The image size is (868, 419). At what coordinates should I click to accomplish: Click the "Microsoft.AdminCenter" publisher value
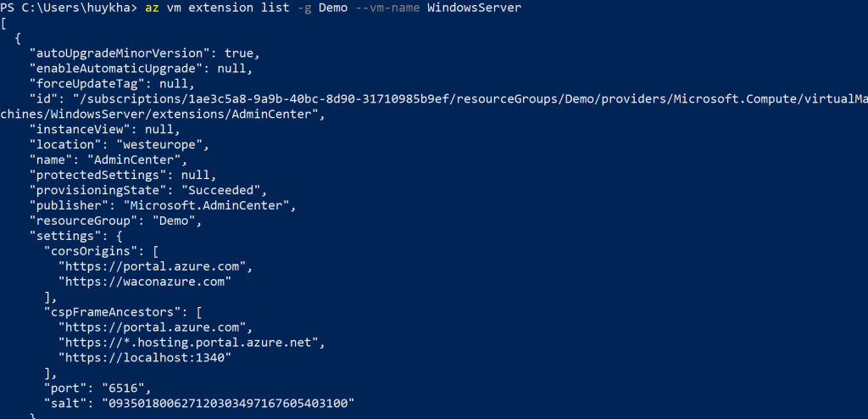(x=208, y=205)
